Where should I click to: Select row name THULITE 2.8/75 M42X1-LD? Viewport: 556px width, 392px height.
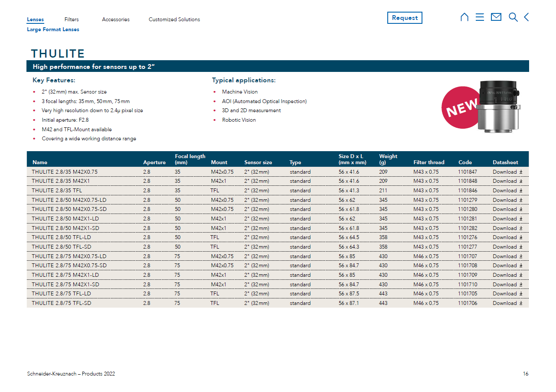(65, 275)
